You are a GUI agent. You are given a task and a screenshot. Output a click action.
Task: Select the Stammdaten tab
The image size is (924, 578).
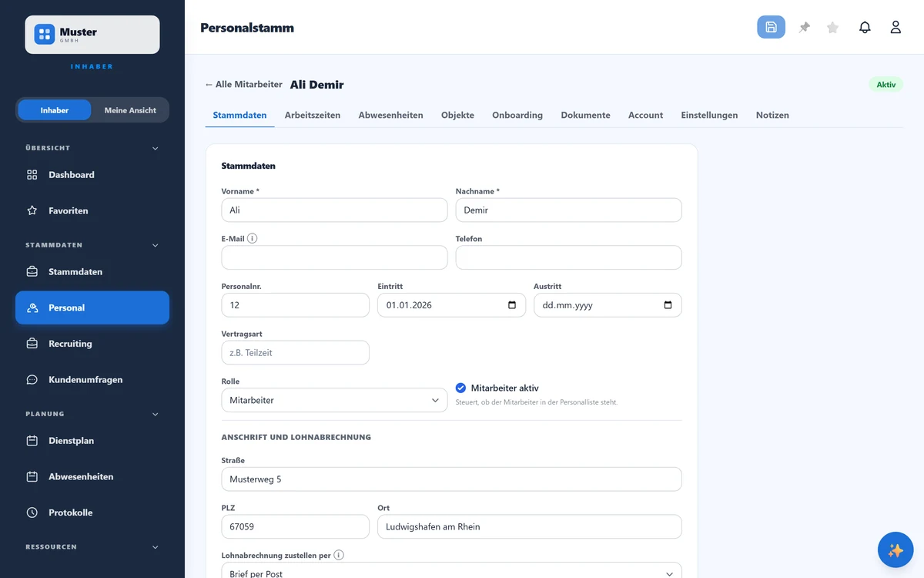pyautogui.click(x=239, y=115)
